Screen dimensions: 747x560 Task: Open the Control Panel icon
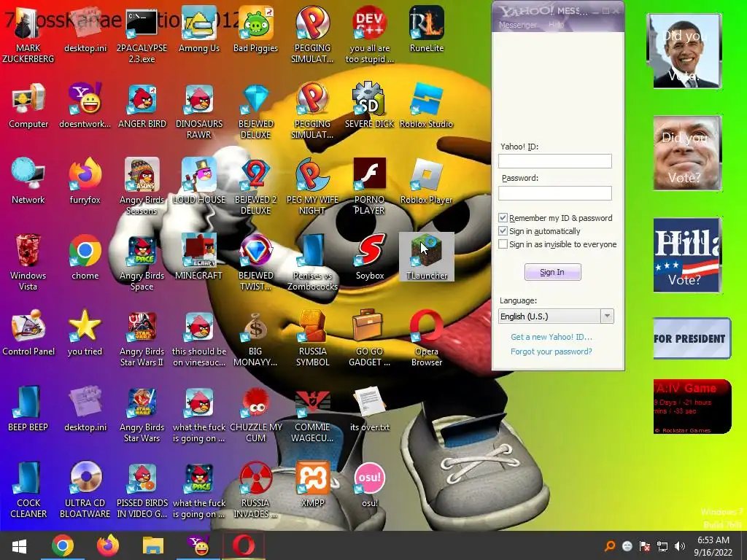pyautogui.click(x=28, y=333)
